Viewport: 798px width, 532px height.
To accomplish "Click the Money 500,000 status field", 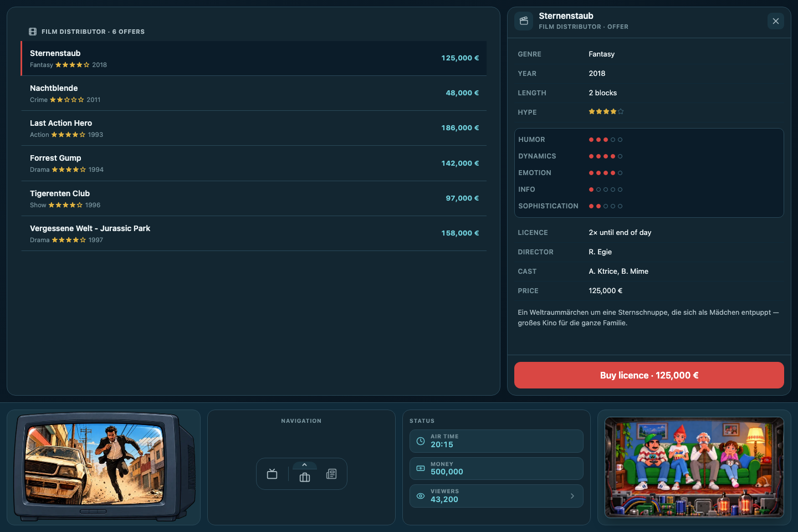I will coord(497,468).
